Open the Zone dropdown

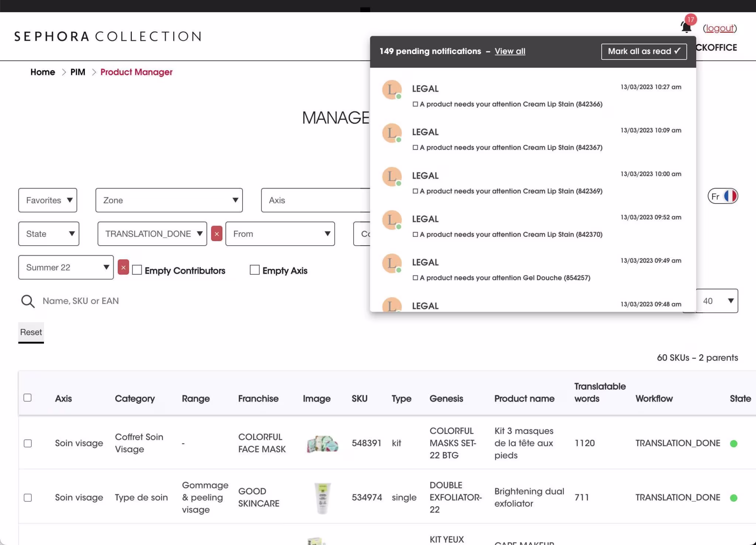(x=169, y=200)
